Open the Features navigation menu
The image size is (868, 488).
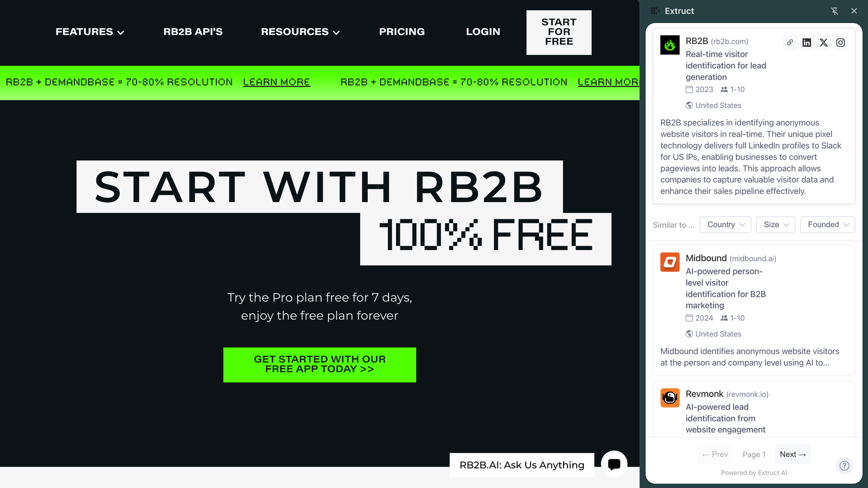coord(90,32)
